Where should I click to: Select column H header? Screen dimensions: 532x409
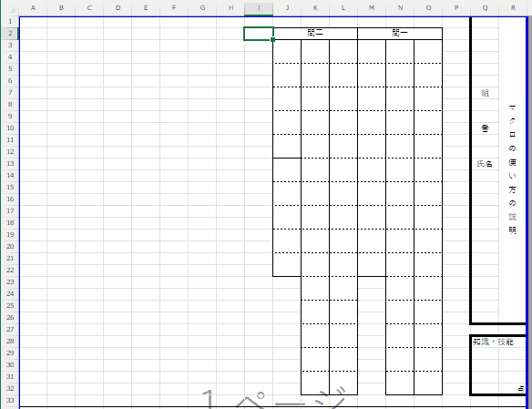coord(230,8)
